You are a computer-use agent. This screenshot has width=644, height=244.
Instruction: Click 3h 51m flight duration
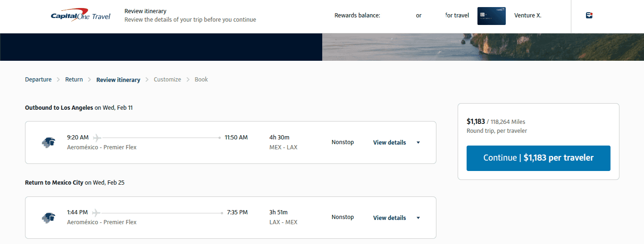pyautogui.click(x=278, y=212)
